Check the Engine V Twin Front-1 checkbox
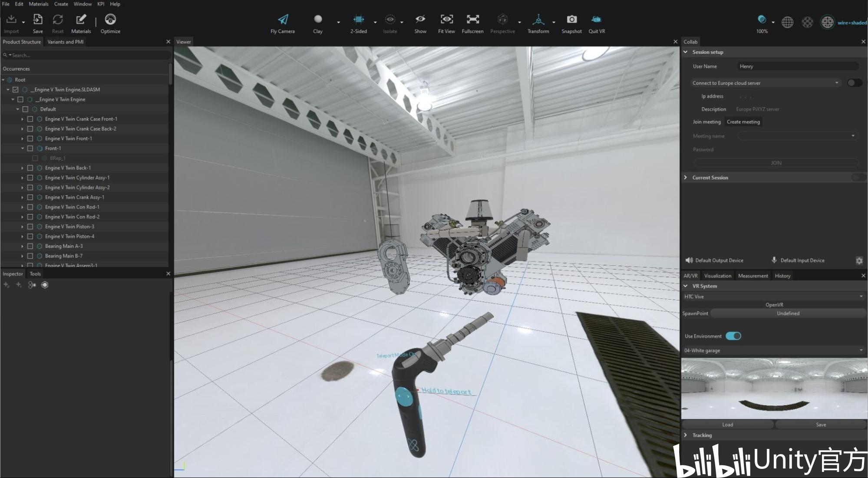Screen dimensions: 868x478 click(30, 138)
